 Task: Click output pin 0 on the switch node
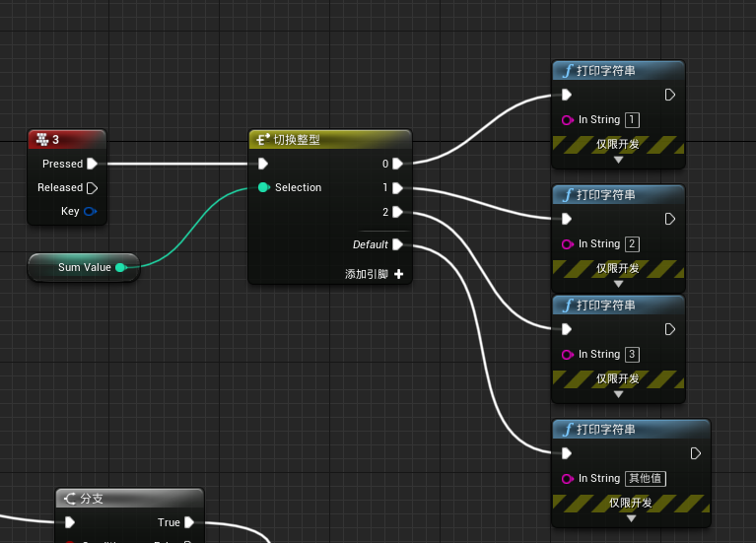(x=397, y=164)
